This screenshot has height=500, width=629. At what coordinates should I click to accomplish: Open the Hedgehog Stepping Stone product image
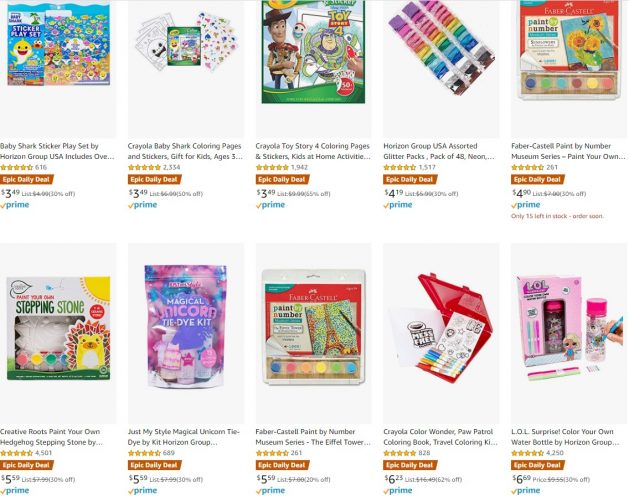[59, 328]
